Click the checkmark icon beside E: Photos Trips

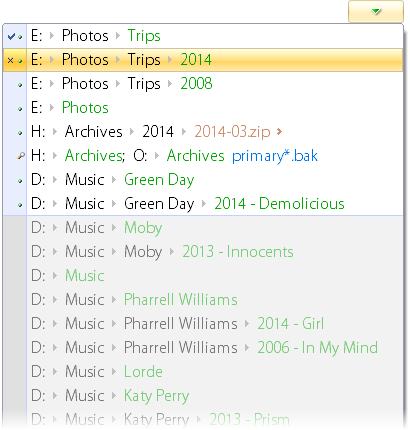click(11, 36)
